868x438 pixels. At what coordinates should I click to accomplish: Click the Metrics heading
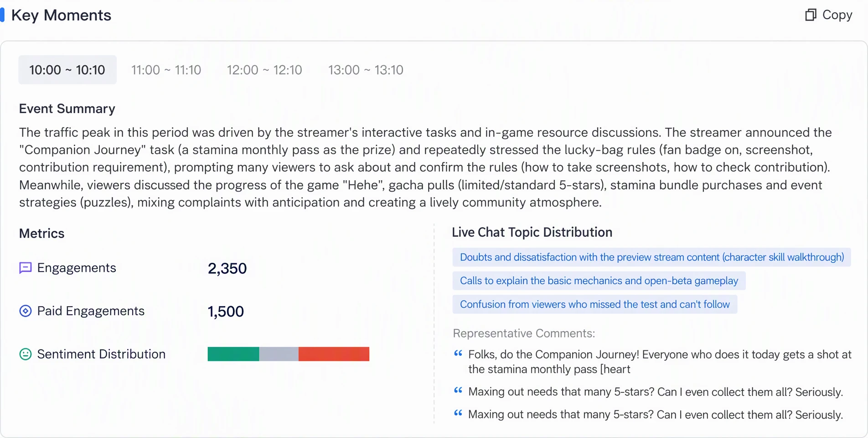pos(41,234)
